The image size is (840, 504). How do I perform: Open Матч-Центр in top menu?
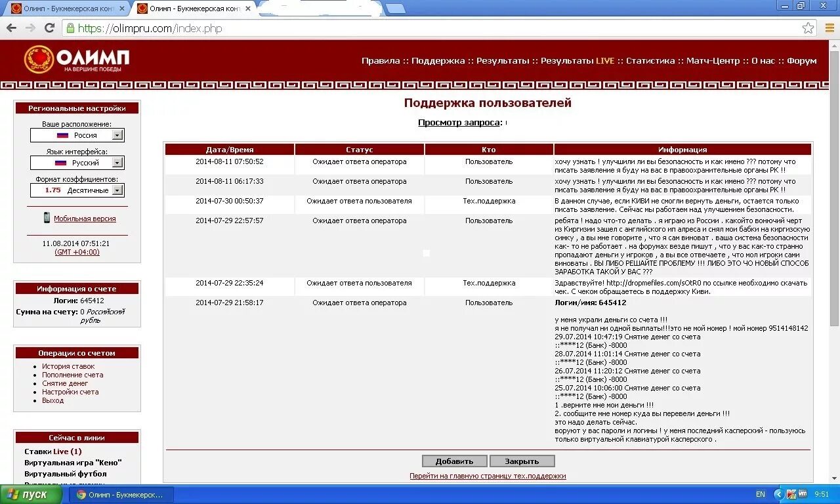pos(713,60)
